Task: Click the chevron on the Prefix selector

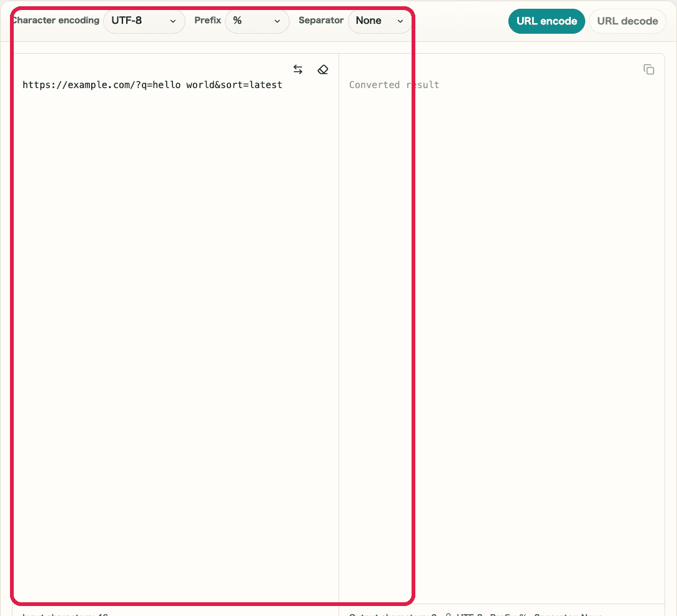Action: coord(277,21)
